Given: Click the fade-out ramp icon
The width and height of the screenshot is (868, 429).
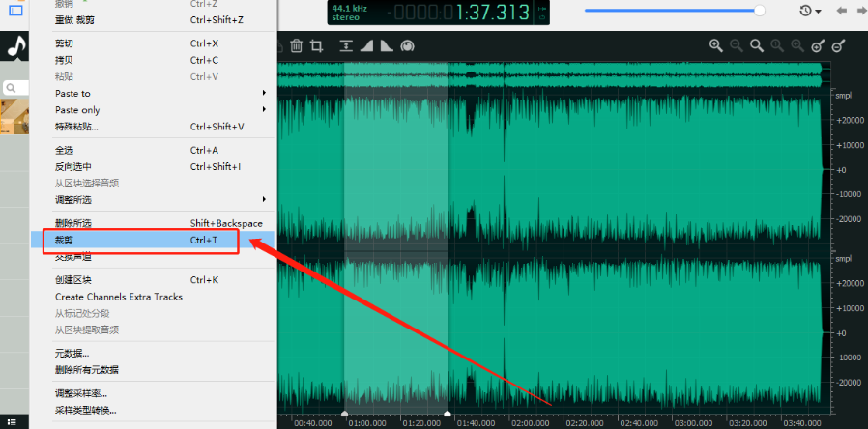Looking at the screenshot, I should point(386,45).
